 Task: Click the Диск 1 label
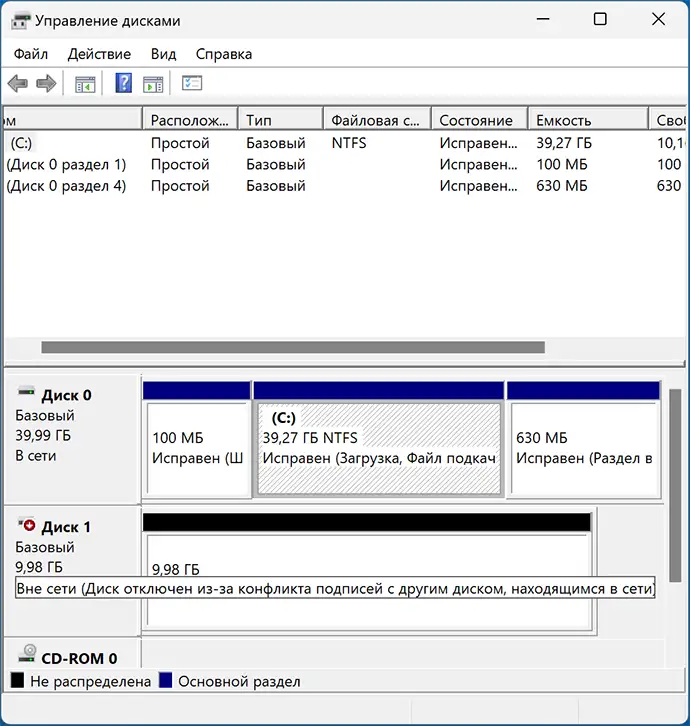click(66, 527)
